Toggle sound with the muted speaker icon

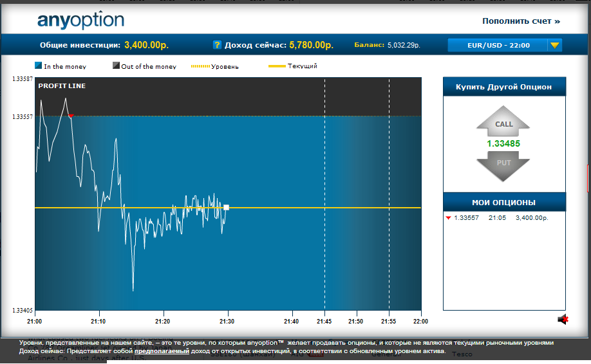click(563, 320)
